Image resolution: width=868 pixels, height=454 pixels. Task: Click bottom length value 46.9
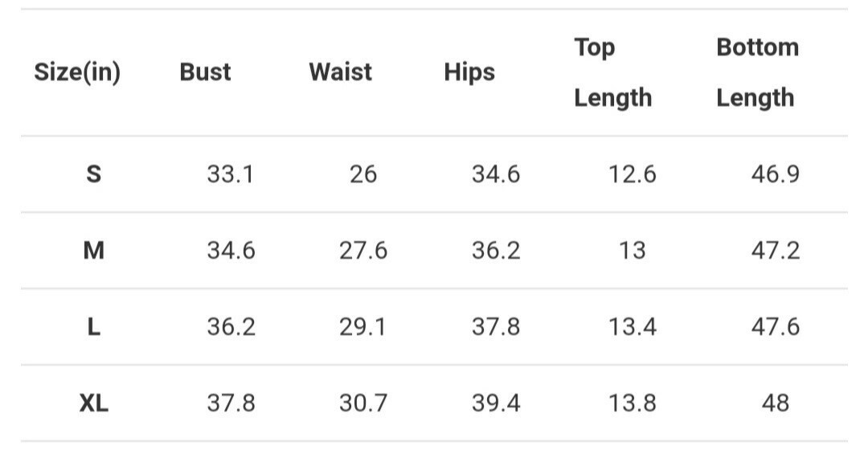point(775,174)
